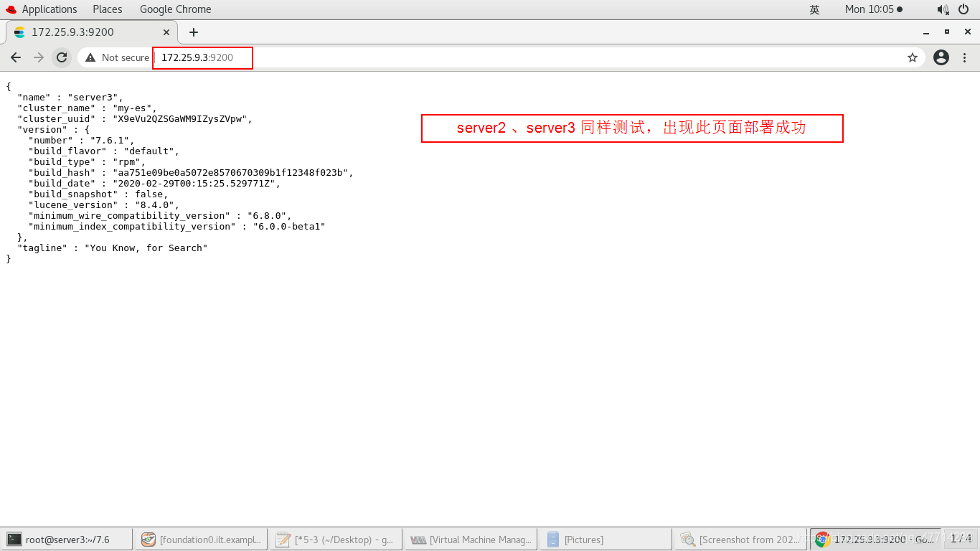Click the lucene_version "8.4.0" line
980x551 pixels.
(104, 204)
